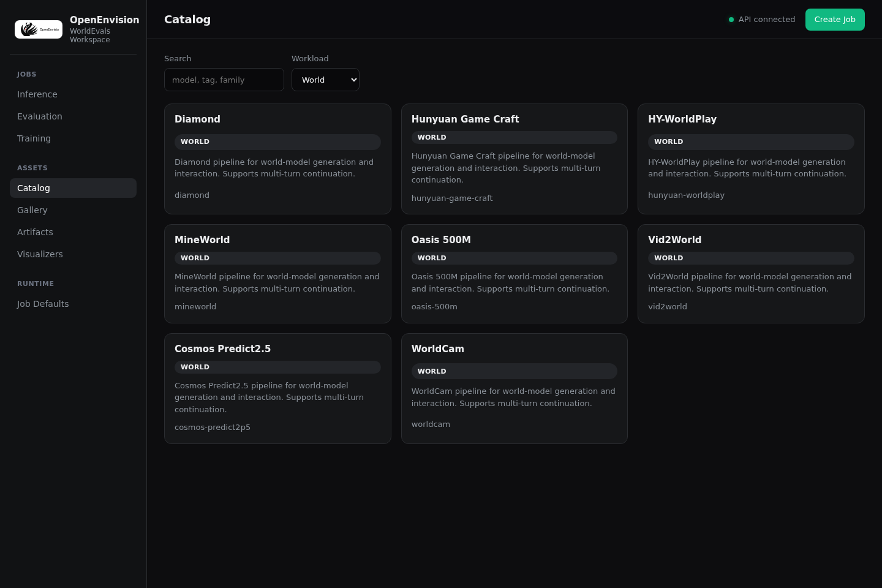Click the mineworld ID text
The image size is (882, 588).
[x=195, y=307]
